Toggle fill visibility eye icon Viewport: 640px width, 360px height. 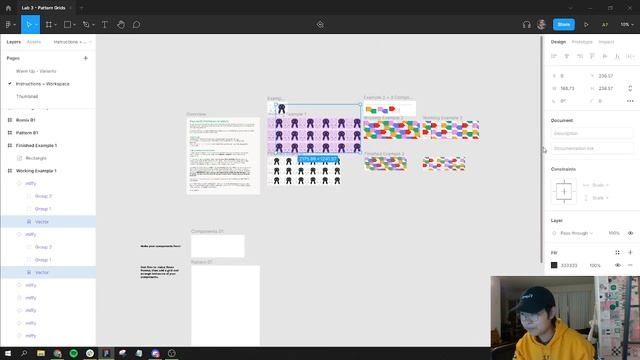click(x=618, y=265)
